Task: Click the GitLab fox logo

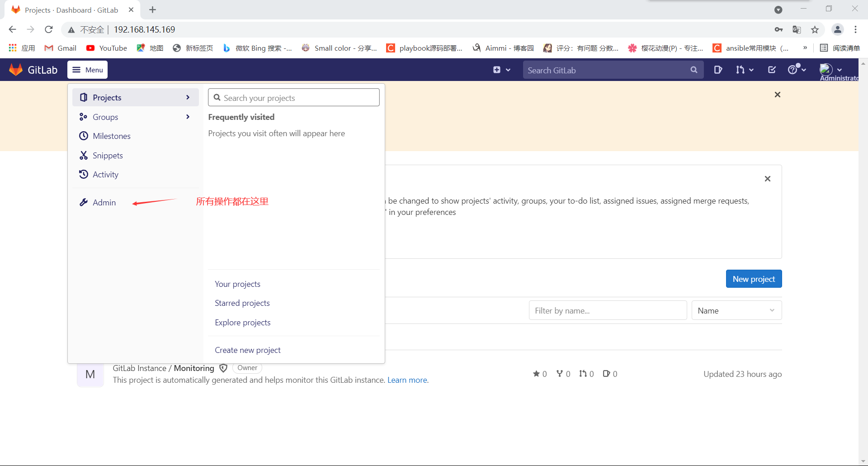Action: (x=16, y=70)
